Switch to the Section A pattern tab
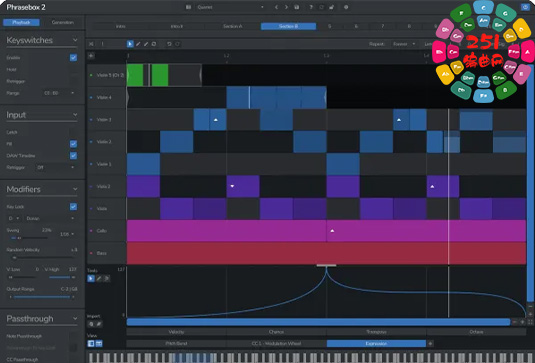Screen dimensions: 535x363 (x=233, y=26)
